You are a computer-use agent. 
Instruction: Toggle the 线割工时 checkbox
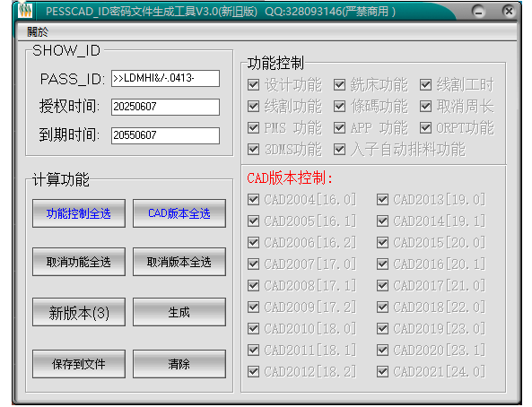click(x=425, y=85)
